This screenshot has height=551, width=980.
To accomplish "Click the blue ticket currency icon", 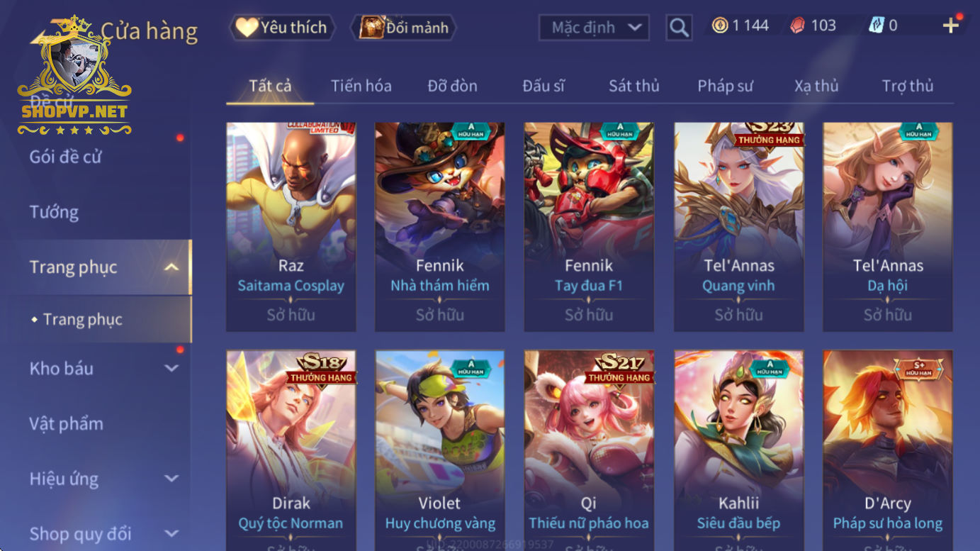I will click(877, 26).
